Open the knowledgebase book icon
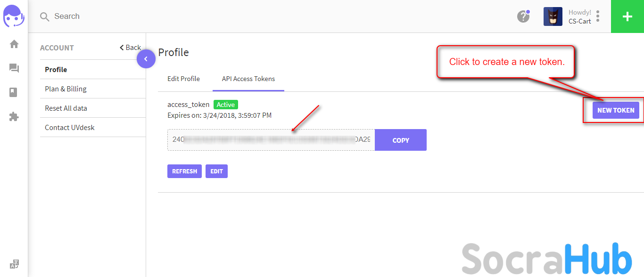 point(14,92)
